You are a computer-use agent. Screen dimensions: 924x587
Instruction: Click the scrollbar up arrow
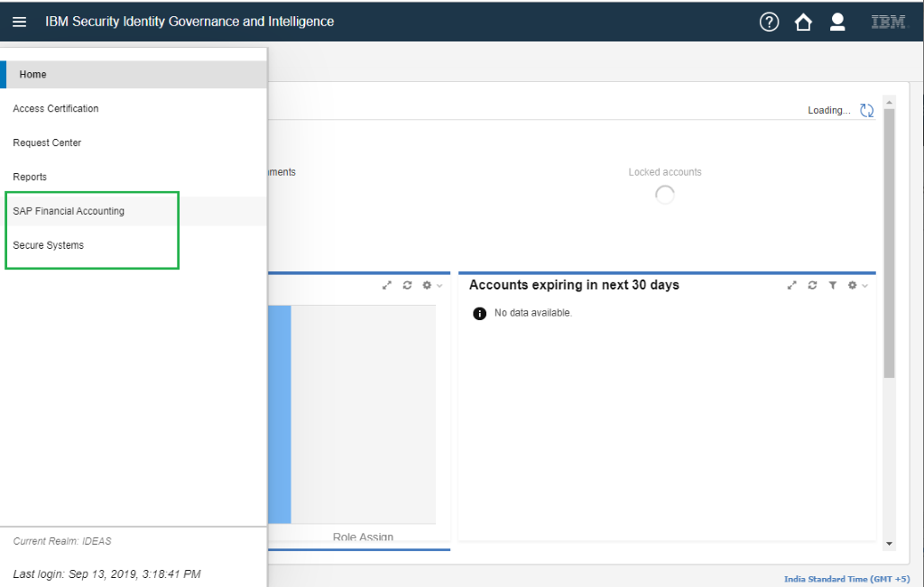coord(889,102)
